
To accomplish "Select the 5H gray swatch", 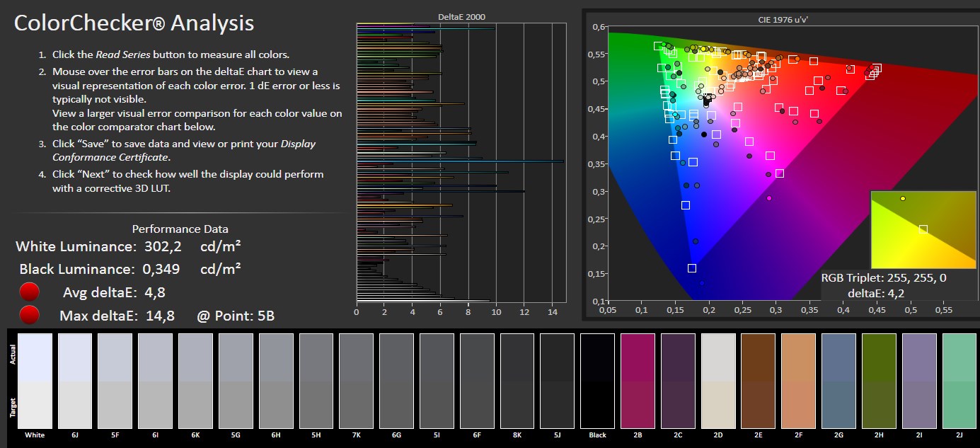I will (x=316, y=381).
